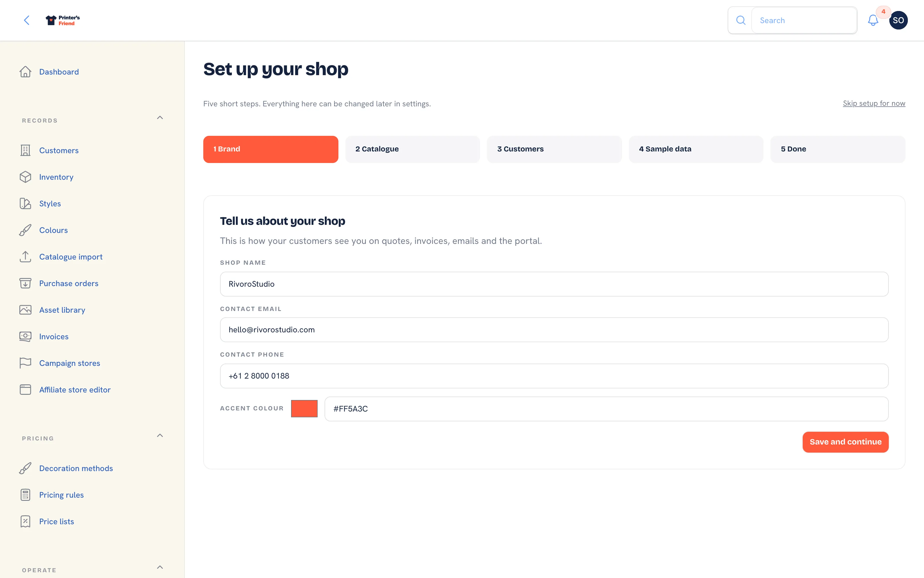The height and width of the screenshot is (578, 924).
Task: Open the Dashboard link
Action: pyautogui.click(x=59, y=72)
